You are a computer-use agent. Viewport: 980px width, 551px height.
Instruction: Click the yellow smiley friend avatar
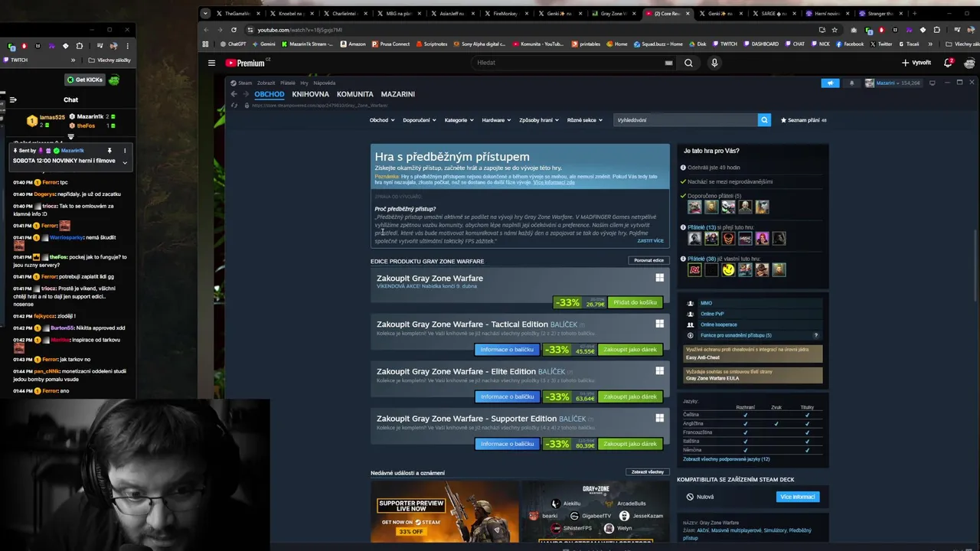(728, 269)
